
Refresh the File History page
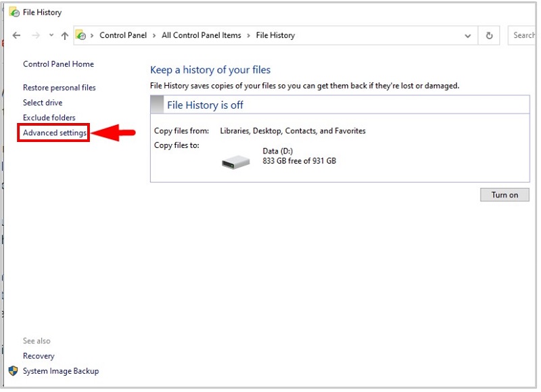[488, 35]
